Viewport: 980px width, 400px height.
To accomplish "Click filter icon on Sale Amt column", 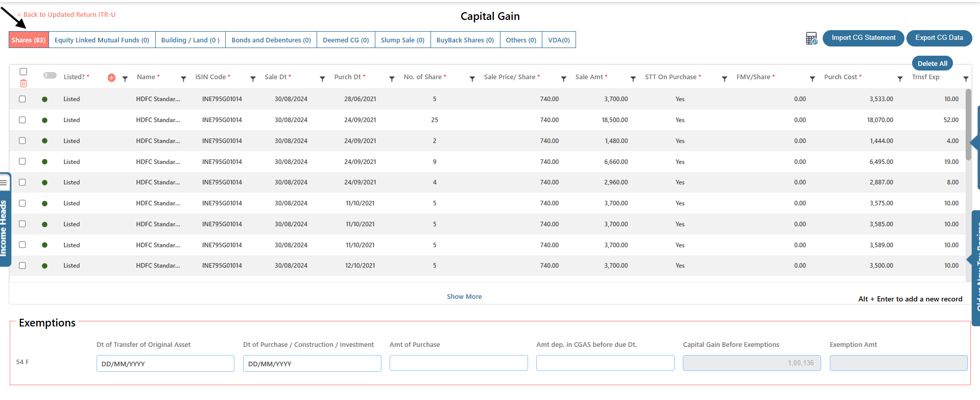I will click(633, 79).
